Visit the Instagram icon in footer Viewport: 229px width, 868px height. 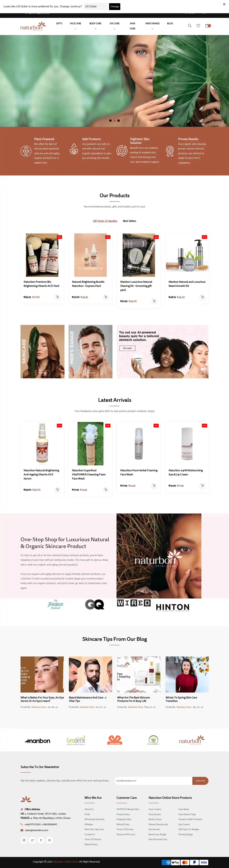(24, 840)
